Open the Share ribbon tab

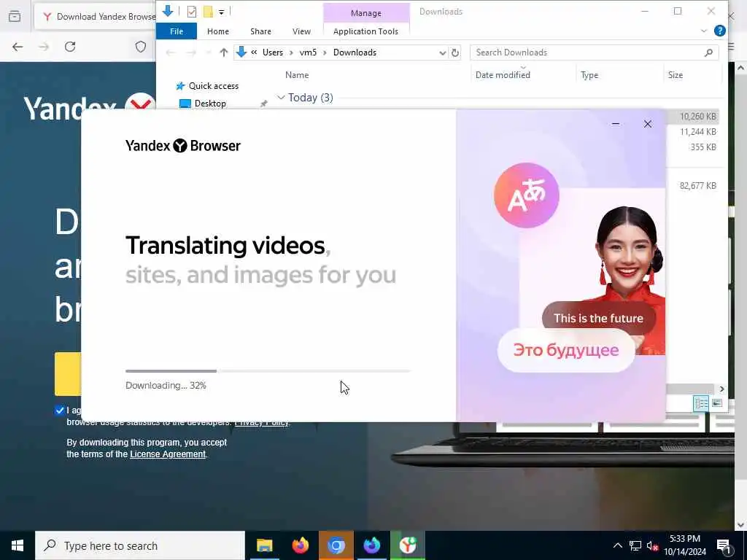[x=260, y=31]
